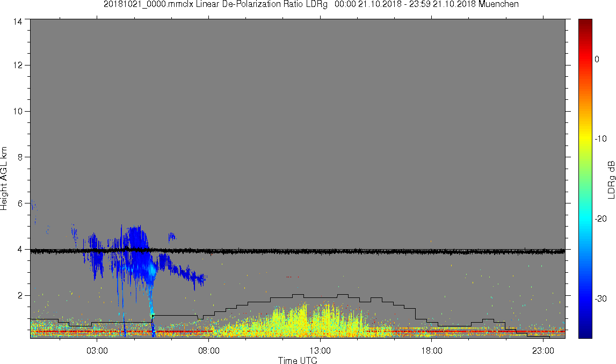
Task: Click the 13:00 time tick label
Action: point(320,351)
